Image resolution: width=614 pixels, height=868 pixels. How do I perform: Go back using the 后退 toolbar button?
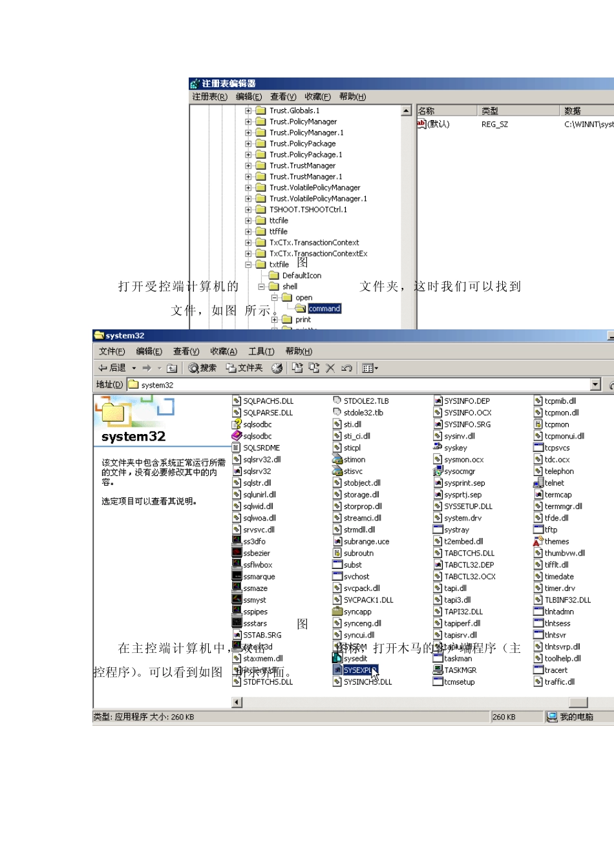click(112, 368)
